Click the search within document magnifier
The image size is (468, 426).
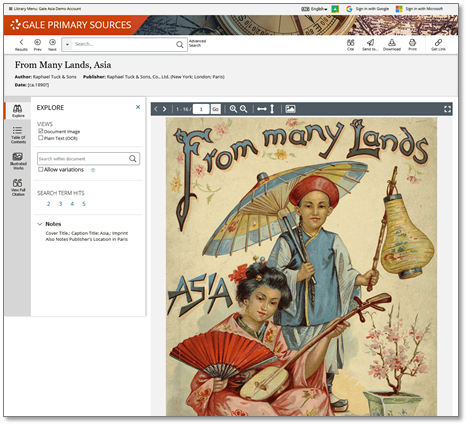tap(133, 159)
